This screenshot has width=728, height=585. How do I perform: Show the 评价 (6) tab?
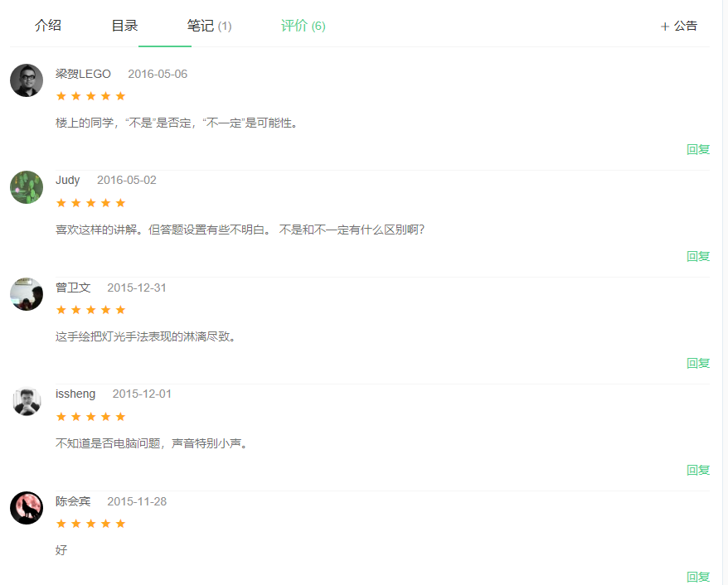[303, 26]
